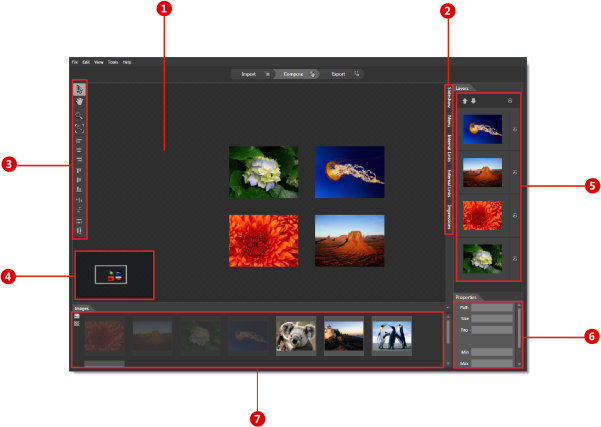Click the Path field in Properties

pyautogui.click(x=492, y=308)
